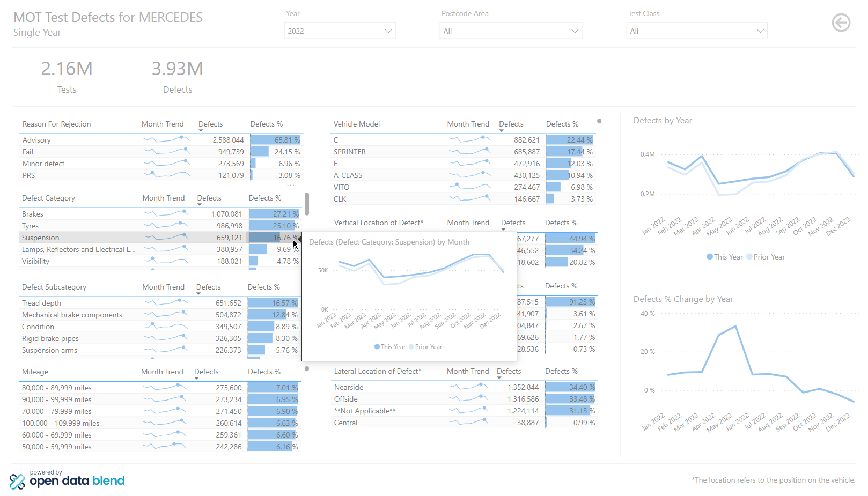The width and height of the screenshot is (868, 496).
Task: Select Mechanical brake components row
Action: tap(160, 315)
